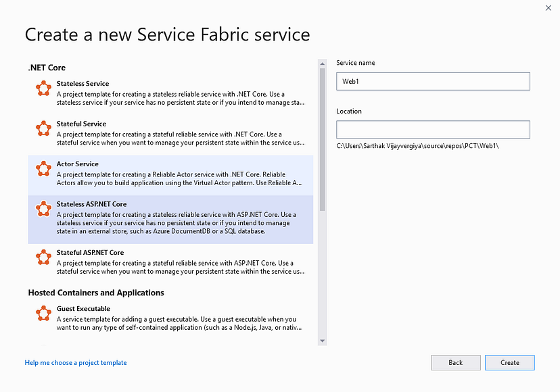
Task: Click the Guest Executable template icon
Action: tap(43, 314)
